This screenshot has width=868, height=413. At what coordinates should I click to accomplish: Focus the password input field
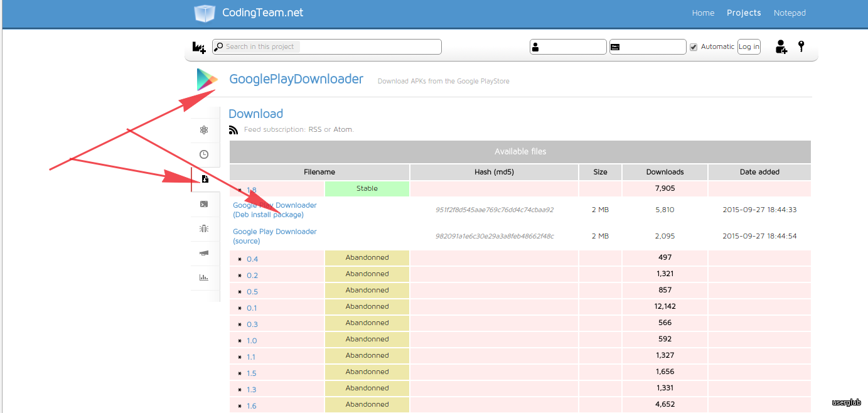(x=648, y=46)
